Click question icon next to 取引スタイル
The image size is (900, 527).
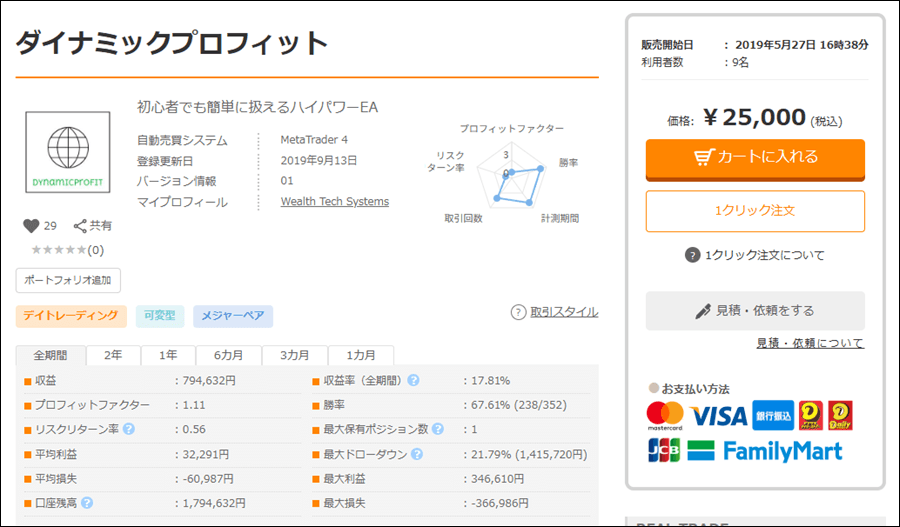point(518,312)
